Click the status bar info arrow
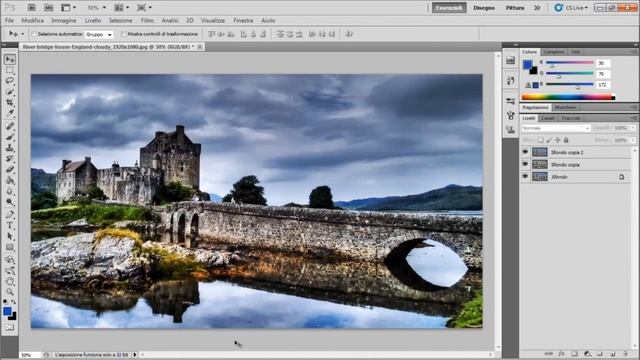 point(135,355)
